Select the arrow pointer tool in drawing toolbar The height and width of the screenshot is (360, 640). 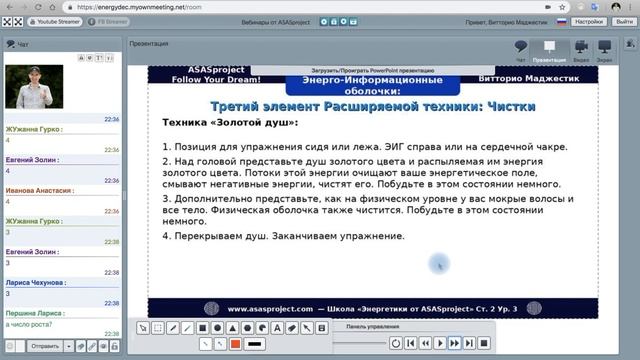(143, 328)
